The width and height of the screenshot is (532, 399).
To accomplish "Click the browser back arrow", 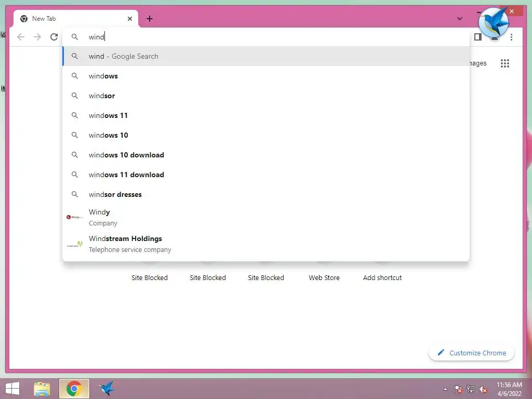I will pos(21,37).
